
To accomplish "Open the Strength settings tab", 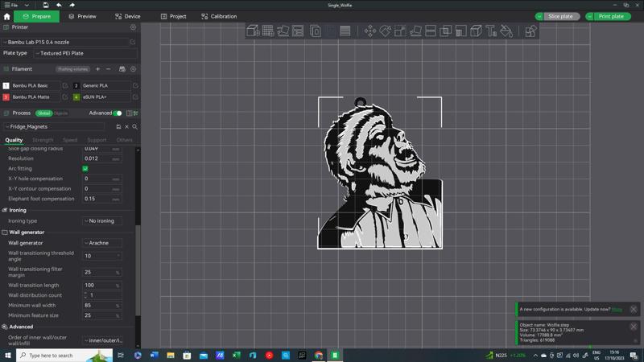I will click(43, 140).
